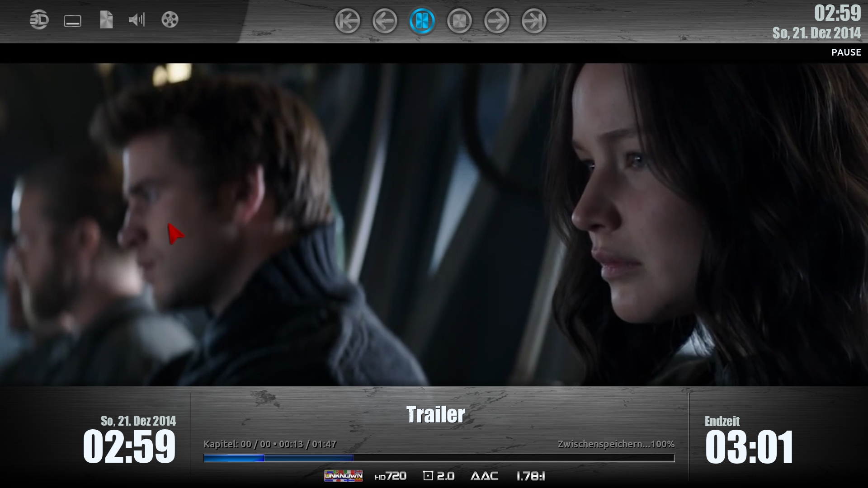Click the Kapitel time info text
The width and height of the screenshot is (868, 488).
pyautogui.click(x=270, y=444)
